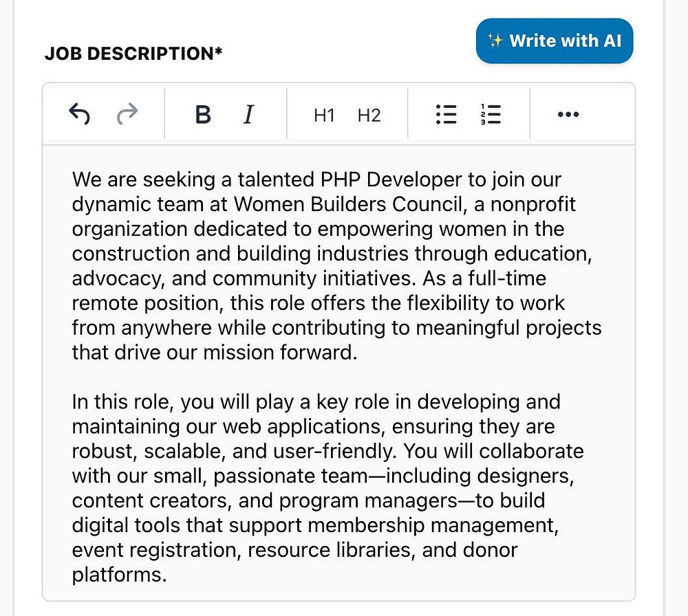Redo the reverted edit
The height and width of the screenshot is (616, 688).
[x=127, y=114]
